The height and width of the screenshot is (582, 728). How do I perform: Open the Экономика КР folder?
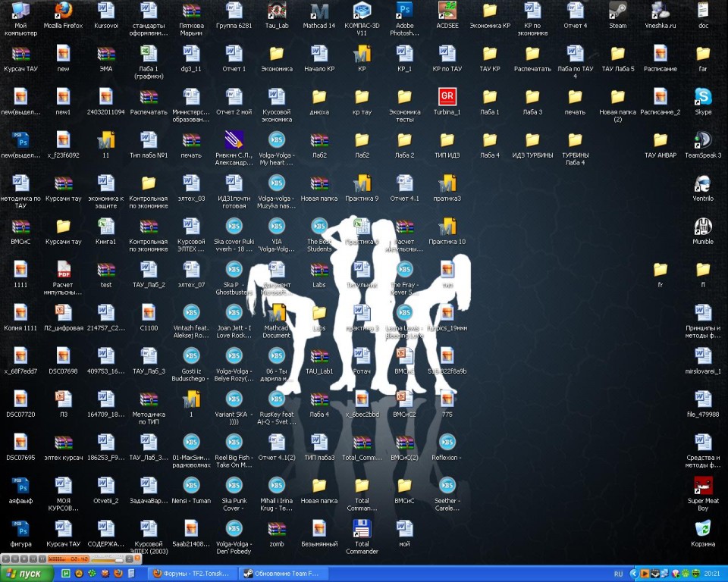pos(490,16)
